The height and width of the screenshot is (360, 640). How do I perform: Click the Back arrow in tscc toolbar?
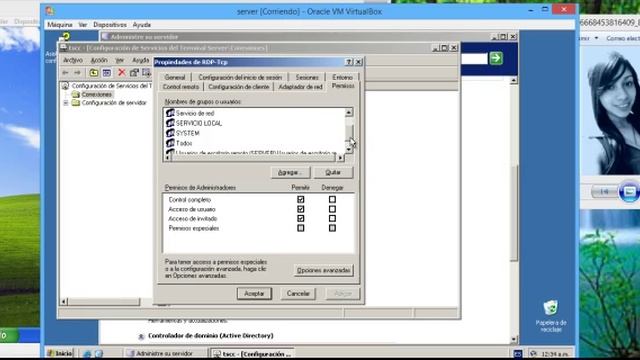click(x=65, y=73)
